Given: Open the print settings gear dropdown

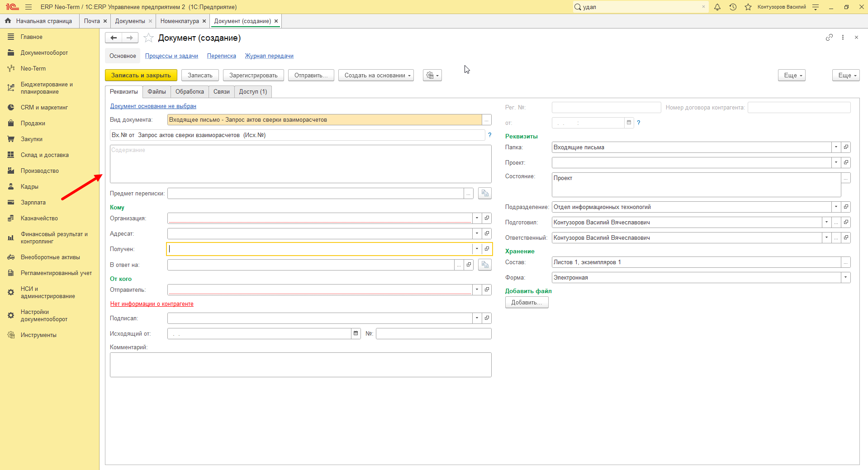Looking at the screenshot, I should coord(432,75).
